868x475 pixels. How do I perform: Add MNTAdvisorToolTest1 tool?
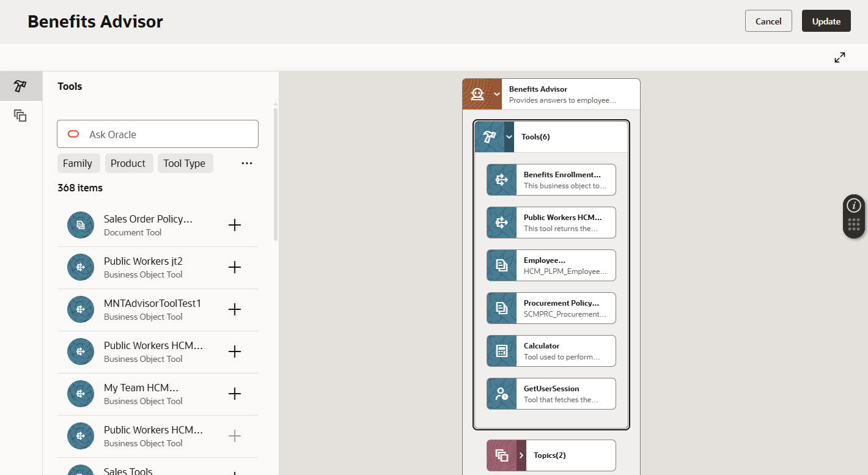(x=235, y=309)
